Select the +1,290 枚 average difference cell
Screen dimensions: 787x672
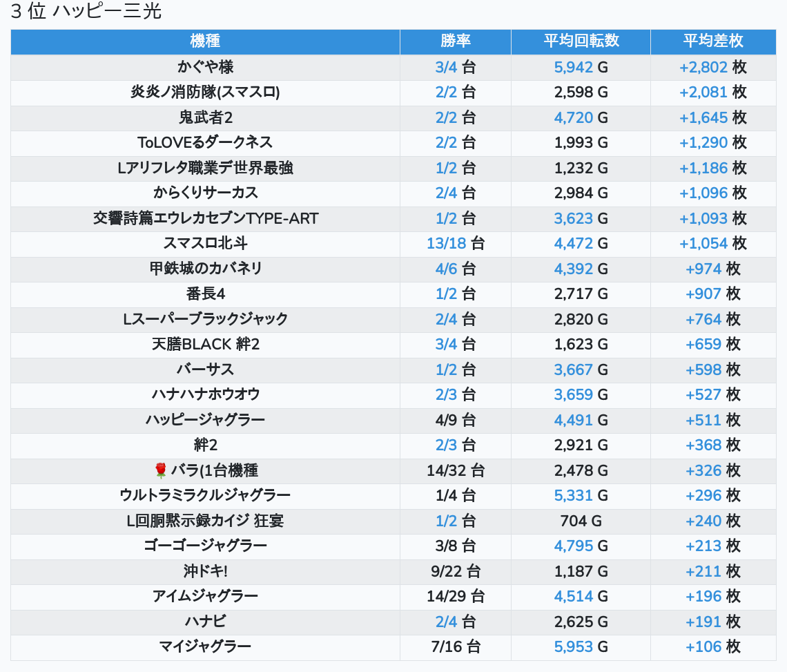tap(713, 143)
